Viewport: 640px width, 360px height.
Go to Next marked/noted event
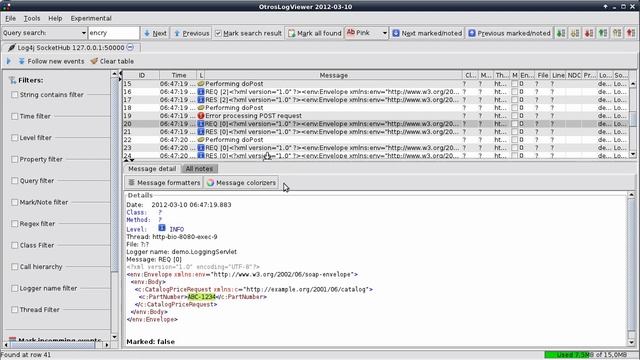[x=427, y=33]
